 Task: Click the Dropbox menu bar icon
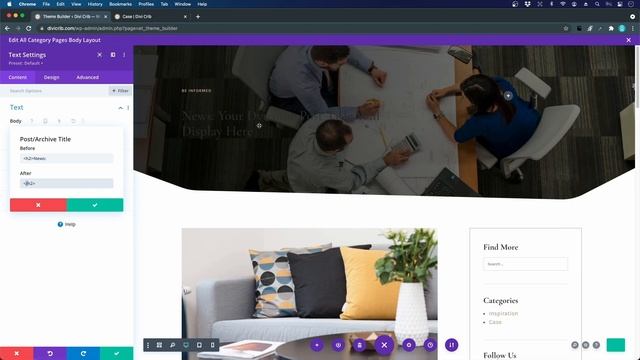pos(527,4)
